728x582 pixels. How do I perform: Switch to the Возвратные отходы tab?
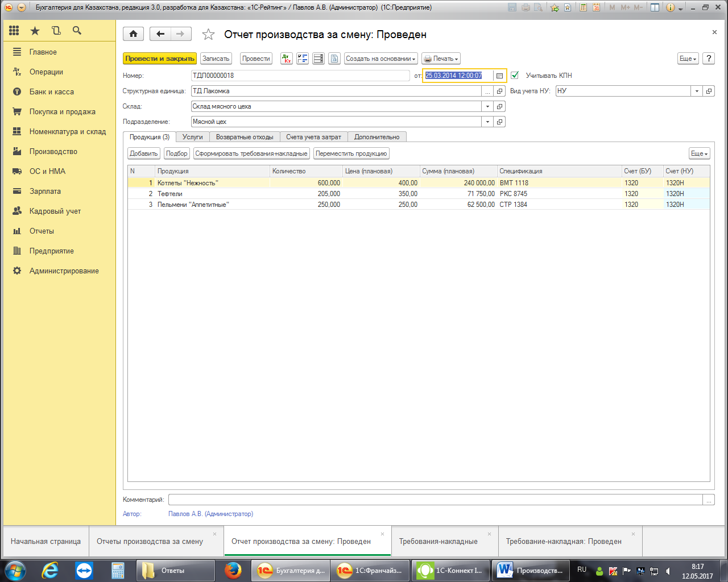click(245, 137)
